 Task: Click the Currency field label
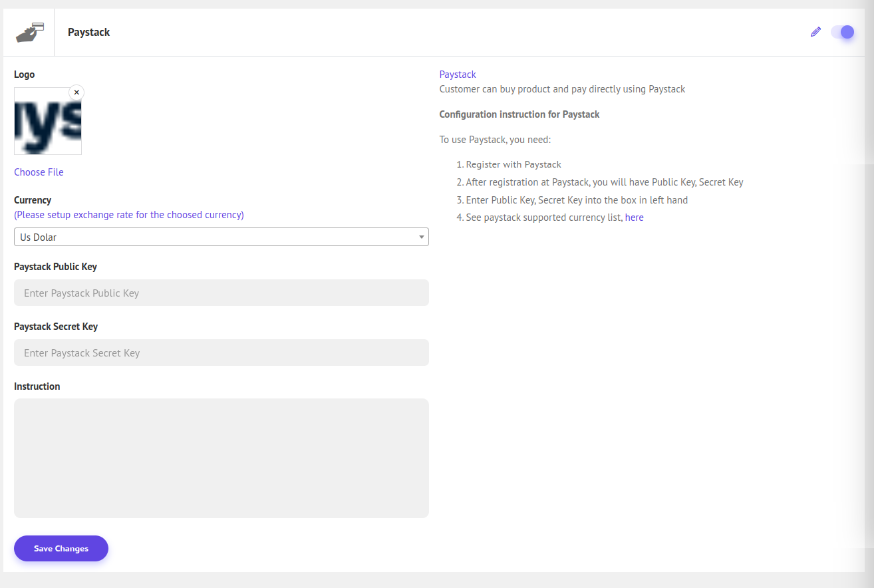click(x=33, y=200)
